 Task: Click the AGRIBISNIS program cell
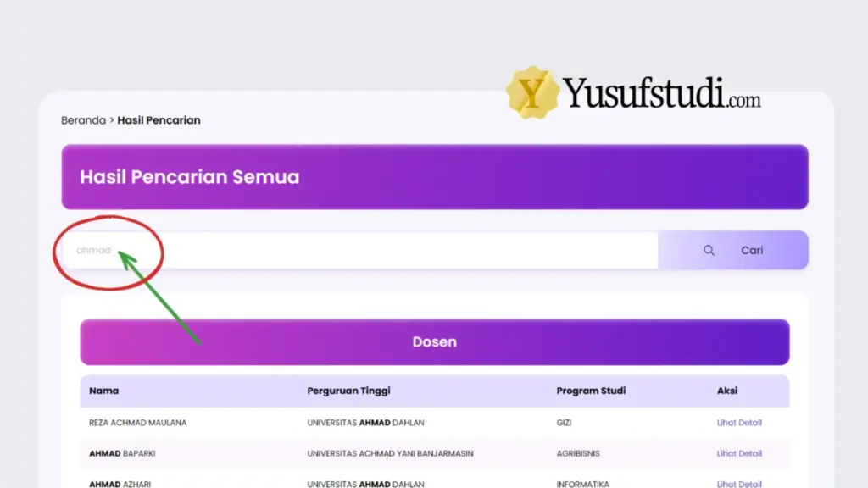(x=578, y=454)
